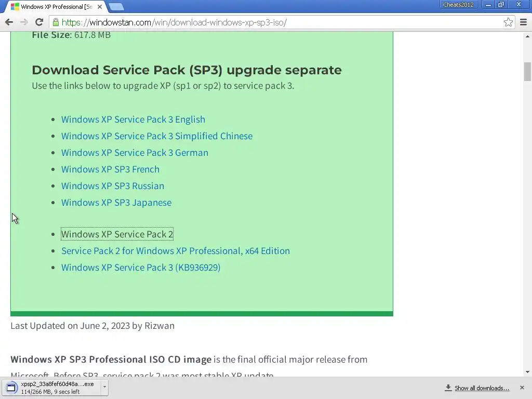
Task: Click the 'File Size: 617.8 MB' text
Action: click(71, 35)
